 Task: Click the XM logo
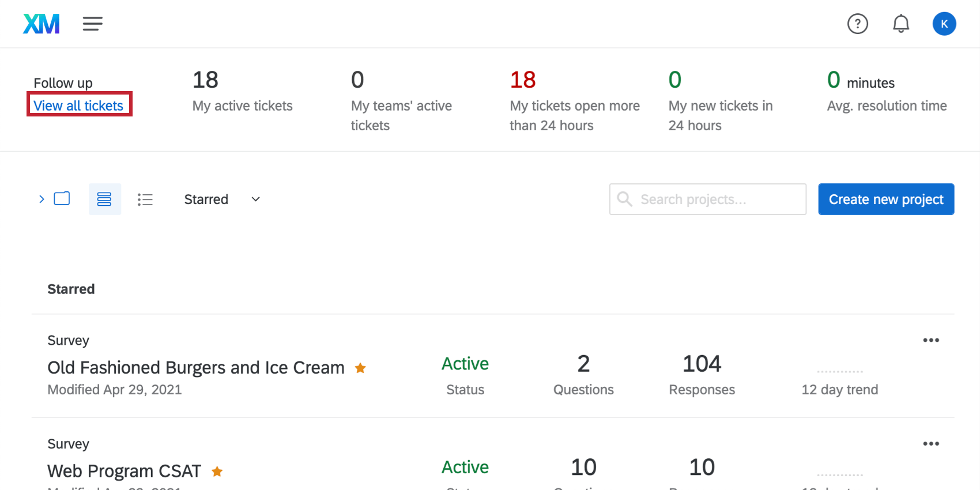tap(40, 24)
